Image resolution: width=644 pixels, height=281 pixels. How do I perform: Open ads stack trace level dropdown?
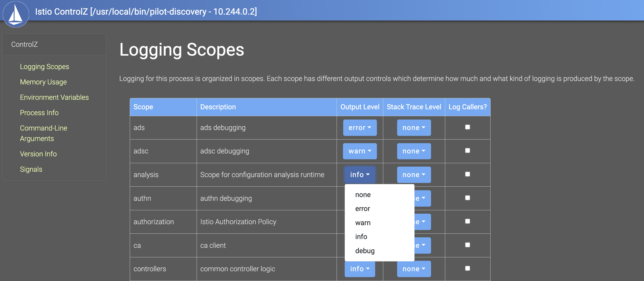(x=414, y=128)
